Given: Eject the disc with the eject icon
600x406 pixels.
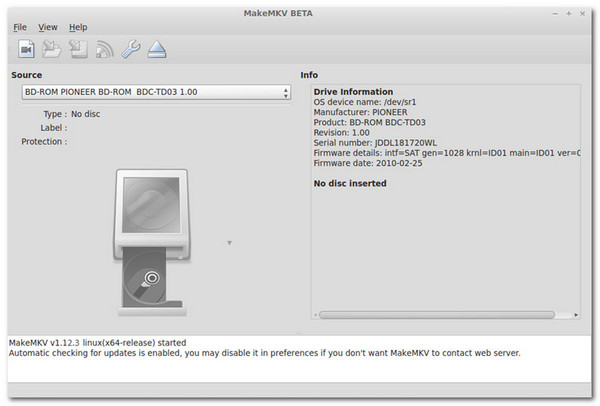Looking at the screenshot, I should (x=157, y=49).
